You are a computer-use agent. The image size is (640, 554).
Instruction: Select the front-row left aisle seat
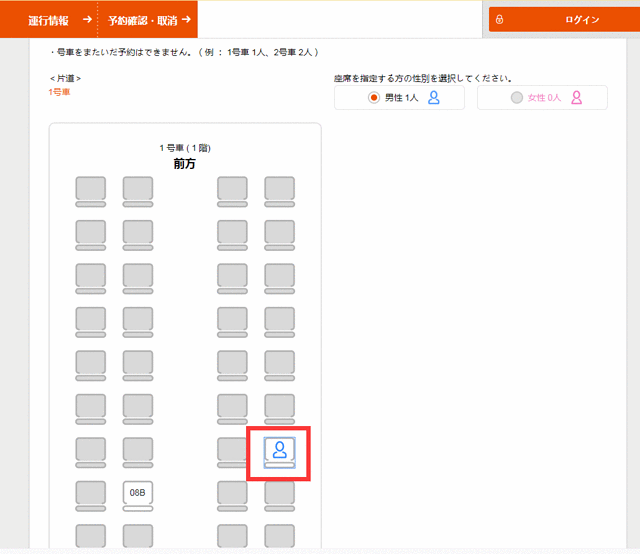pos(138,189)
